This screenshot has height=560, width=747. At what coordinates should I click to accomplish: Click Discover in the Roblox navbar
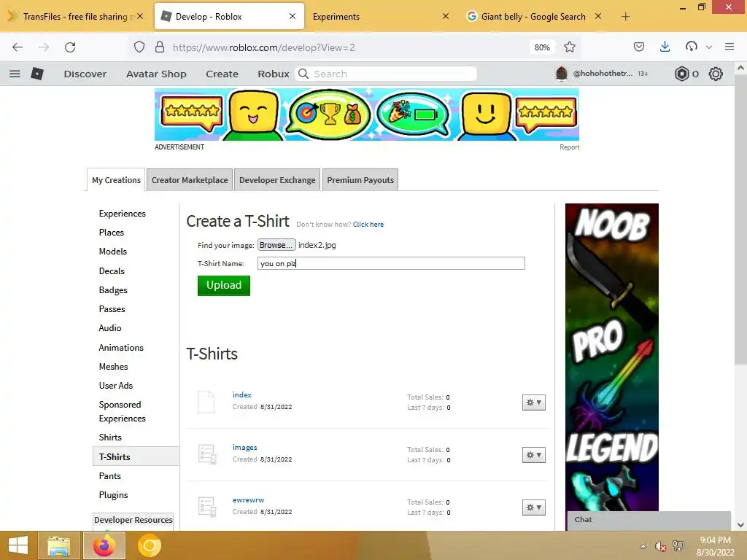85,74
